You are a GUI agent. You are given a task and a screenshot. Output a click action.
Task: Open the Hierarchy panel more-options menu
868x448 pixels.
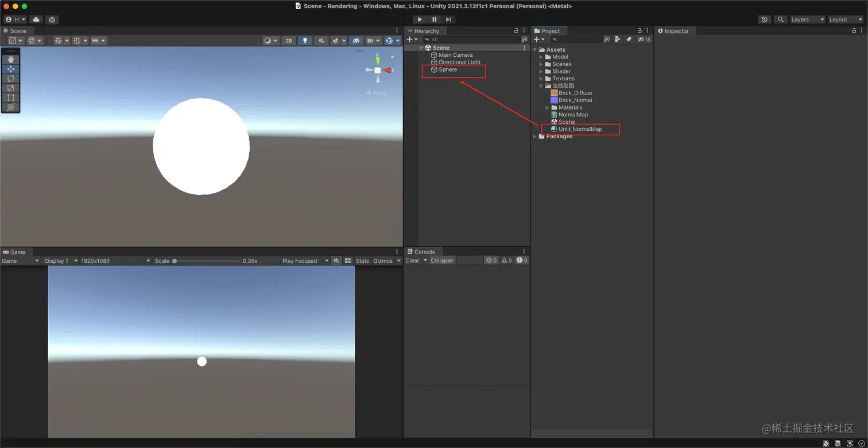524,31
